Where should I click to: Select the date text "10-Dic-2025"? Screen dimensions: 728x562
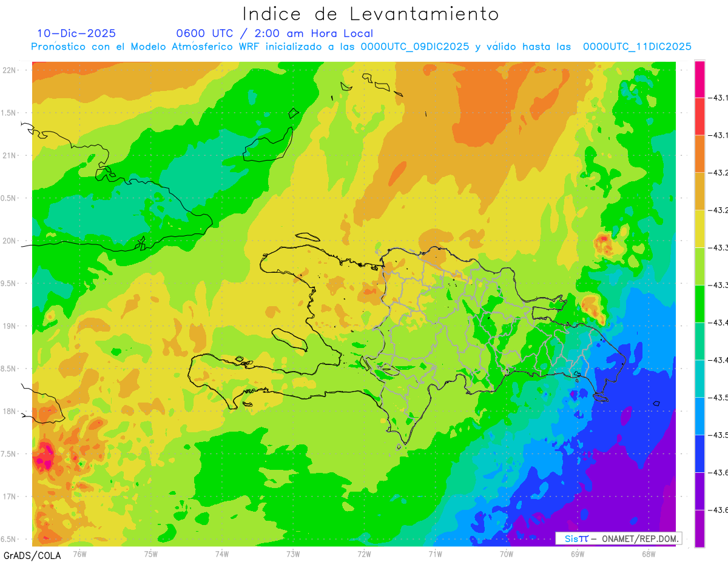click(76, 33)
